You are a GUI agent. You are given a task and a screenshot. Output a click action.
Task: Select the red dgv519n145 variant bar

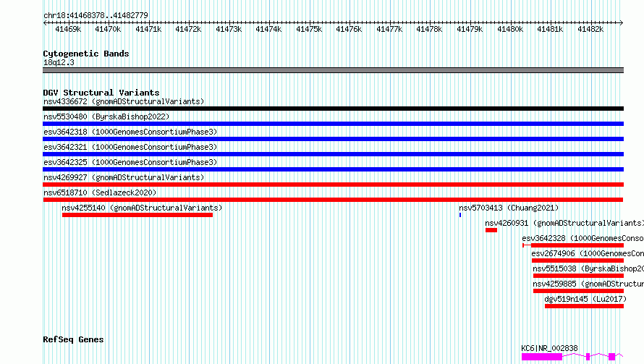584,306
